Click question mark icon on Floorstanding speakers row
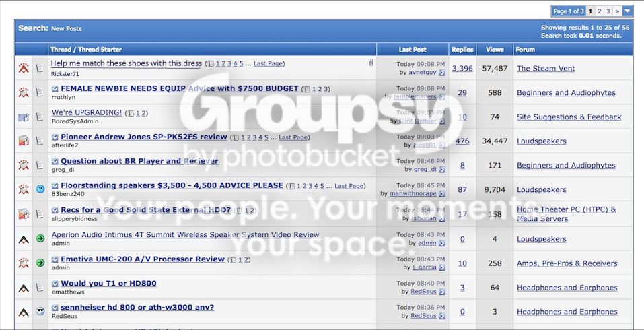Screen dimensions: 644x330 click(40, 189)
